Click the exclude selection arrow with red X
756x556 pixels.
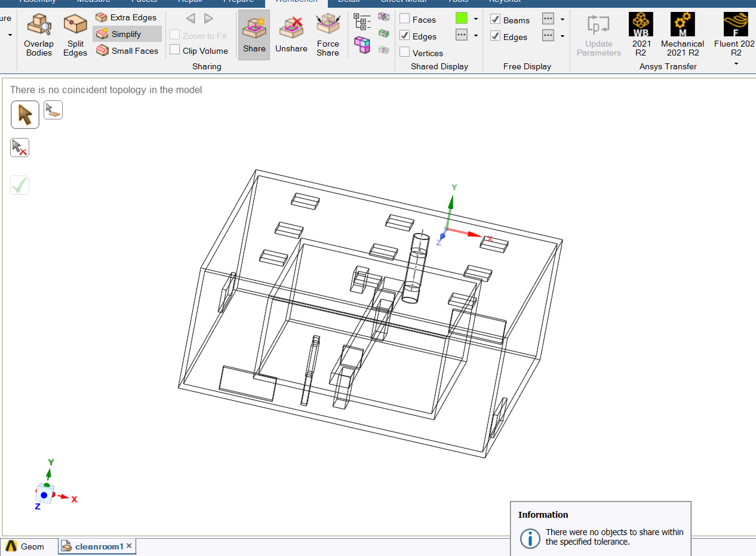click(20, 148)
